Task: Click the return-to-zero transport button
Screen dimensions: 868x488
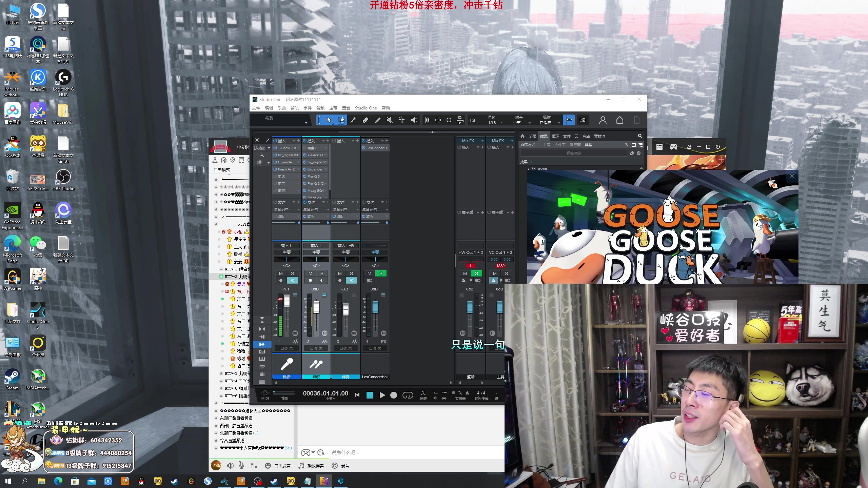Action: 357,395
